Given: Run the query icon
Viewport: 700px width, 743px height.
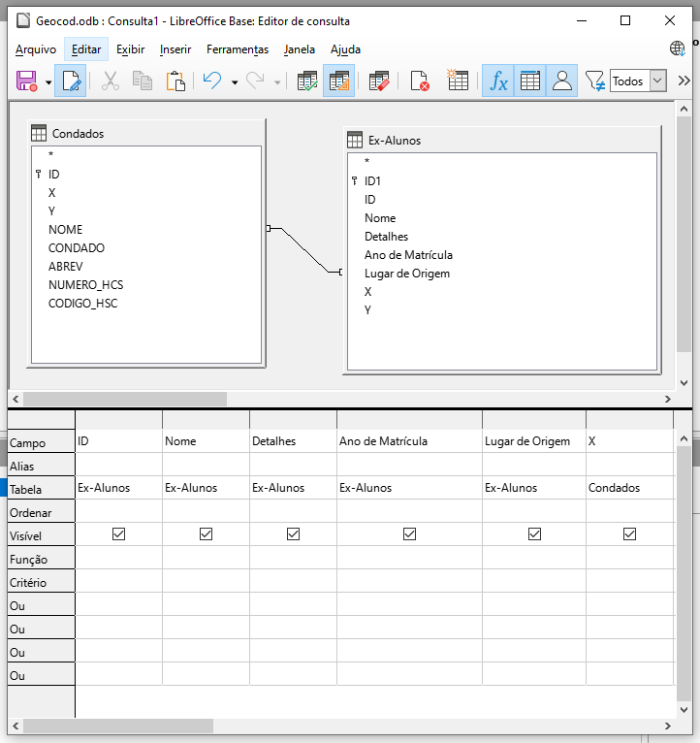Looking at the screenshot, I should click(x=308, y=81).
